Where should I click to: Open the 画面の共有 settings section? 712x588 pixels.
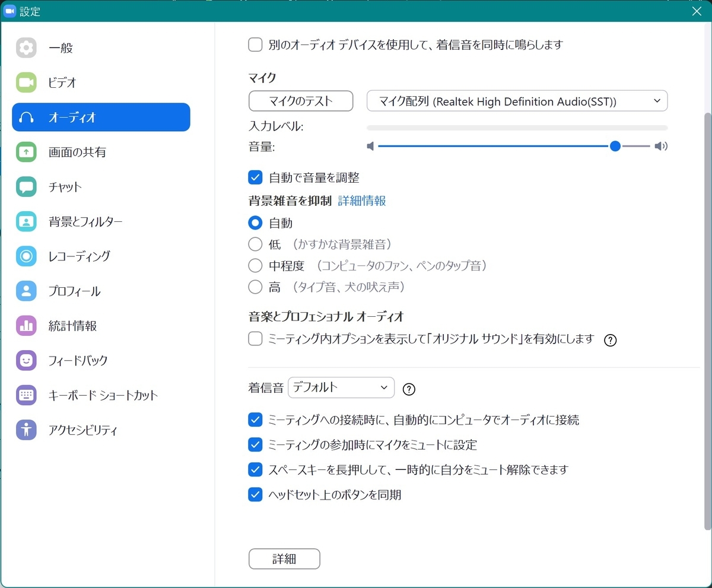[27, 152]
